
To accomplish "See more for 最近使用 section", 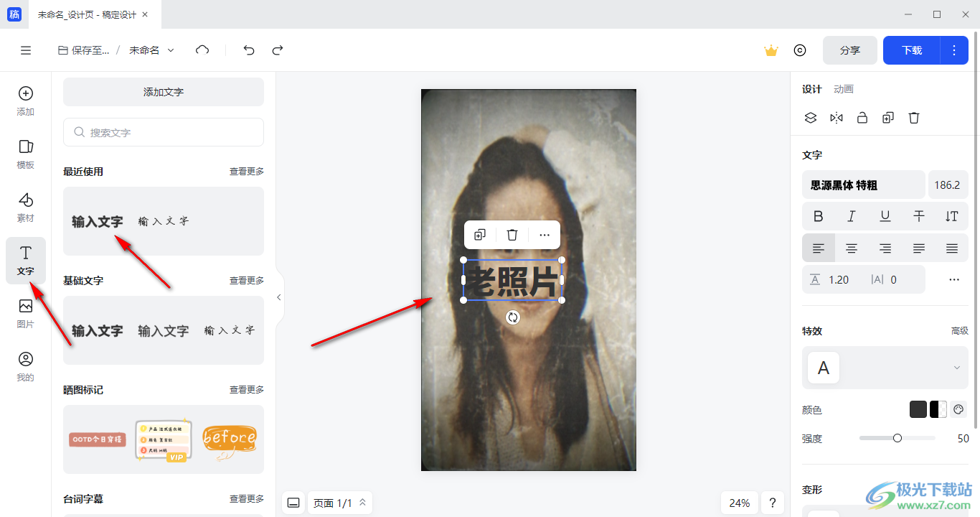I will click(247, 172).
